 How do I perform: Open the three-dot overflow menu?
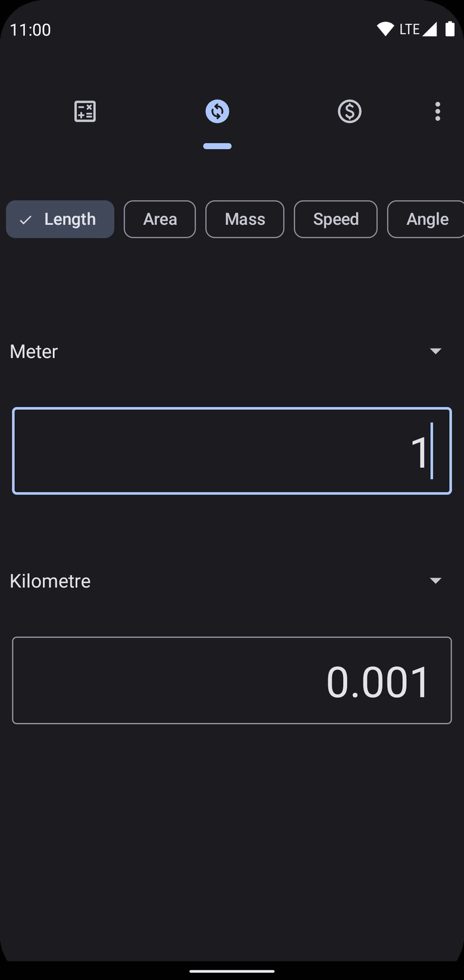pos(437,111)
